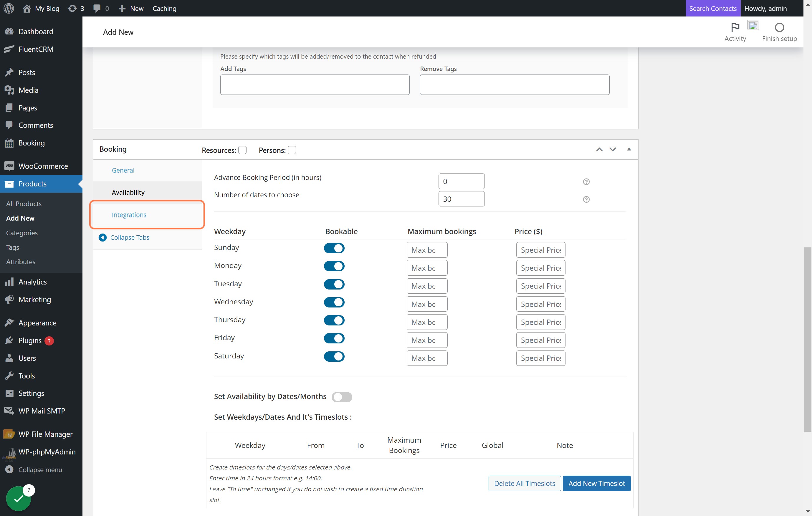Screen dimensions: 812x516
Task: Open FluentCRM in sidebar
Action: [x=41, y=49]
